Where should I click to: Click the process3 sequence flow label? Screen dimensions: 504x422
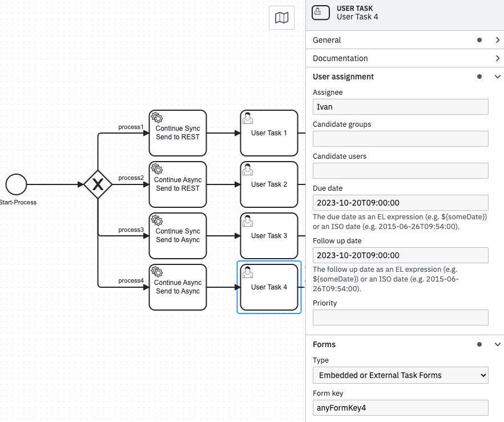[x=131, y=230]
